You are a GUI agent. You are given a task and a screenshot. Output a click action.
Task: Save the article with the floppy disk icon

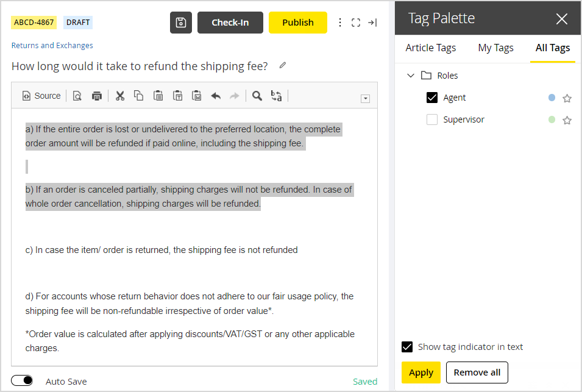pos(180,22)
